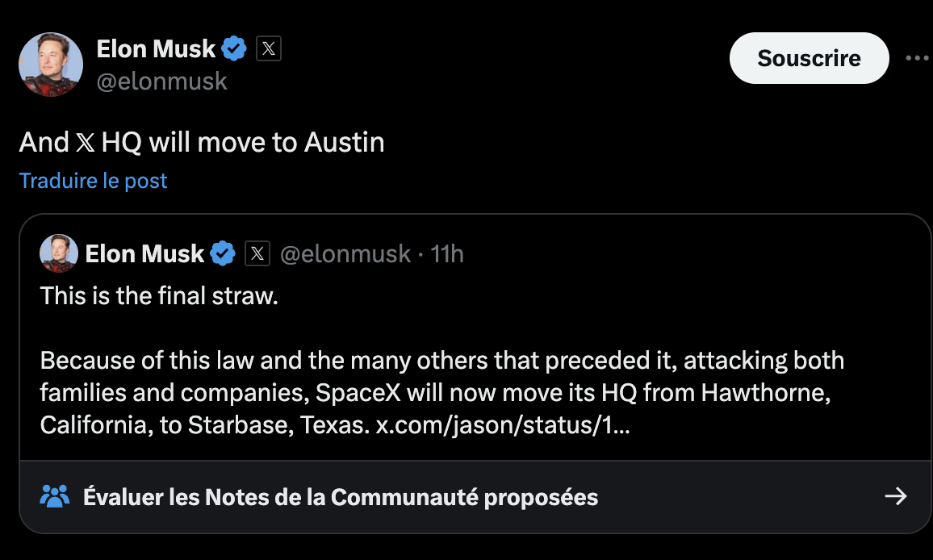This screenshot has width=933, height=560.
Task: Click the verified badge in the quoted post
Action: pos(223,253)
